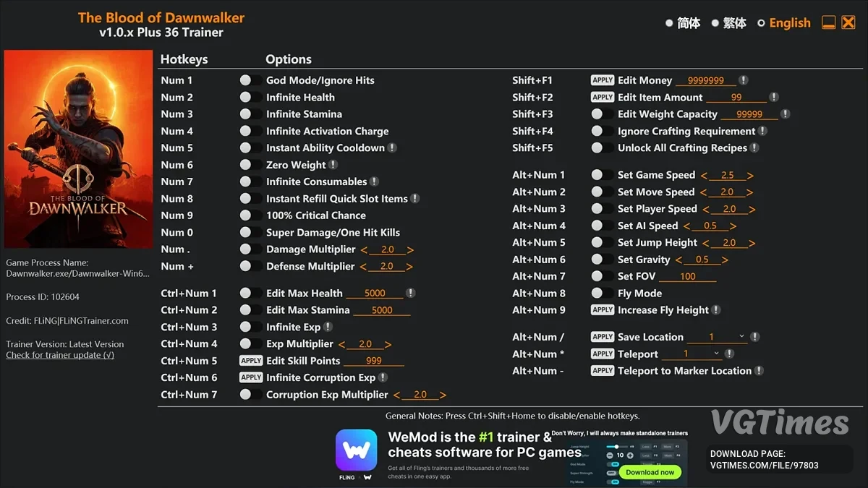Select the 简体 language radio button

(669, 23)
